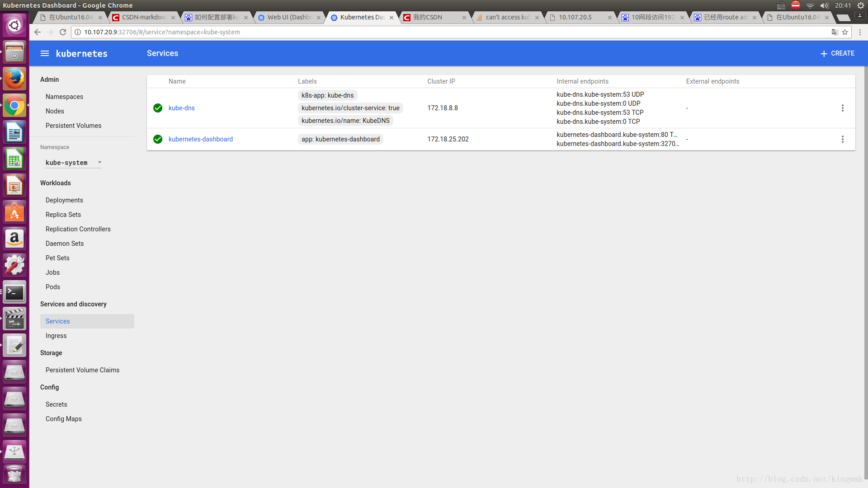Click the green status check for kube-dns

coord(158,108)
